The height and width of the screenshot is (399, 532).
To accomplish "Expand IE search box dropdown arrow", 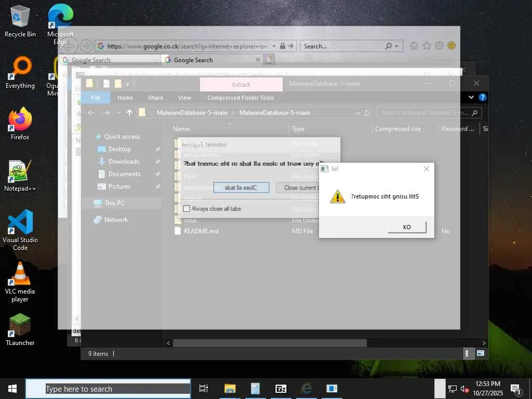I will pos(396,46).
